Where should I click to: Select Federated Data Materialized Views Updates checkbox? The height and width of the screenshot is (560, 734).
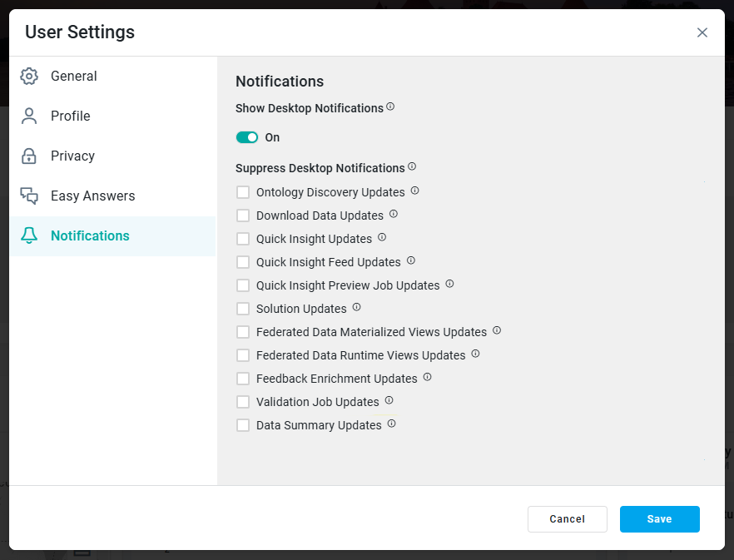point(243,332)
